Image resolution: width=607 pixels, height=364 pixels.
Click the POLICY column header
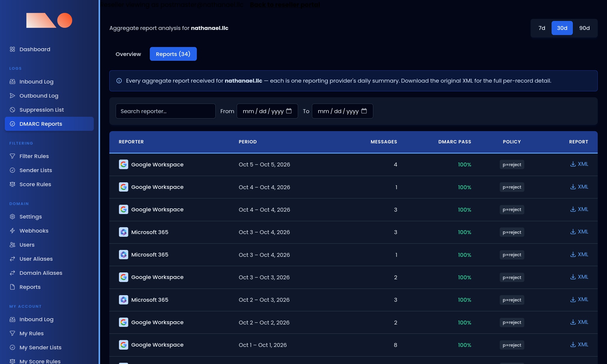(512, 142)
